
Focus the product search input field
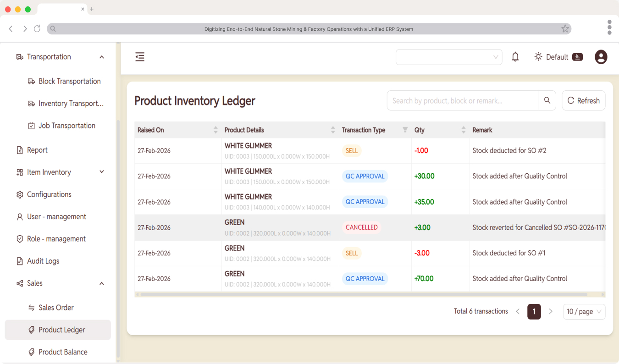click(x=463, y=100)
